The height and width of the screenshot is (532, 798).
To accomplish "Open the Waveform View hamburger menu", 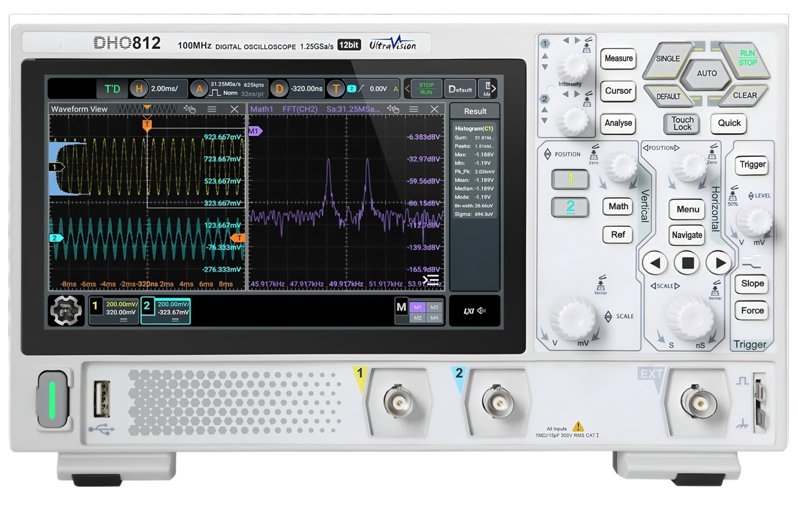I will coord(212,109).
